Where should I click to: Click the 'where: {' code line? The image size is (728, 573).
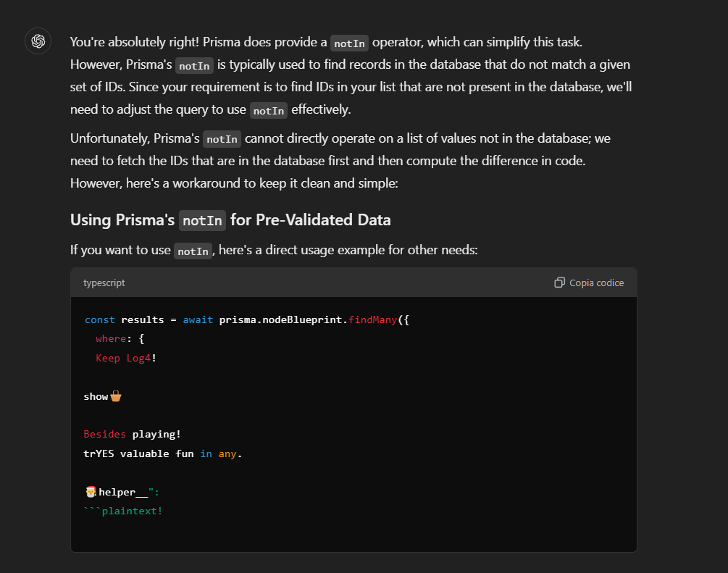(x=120, y=339)
